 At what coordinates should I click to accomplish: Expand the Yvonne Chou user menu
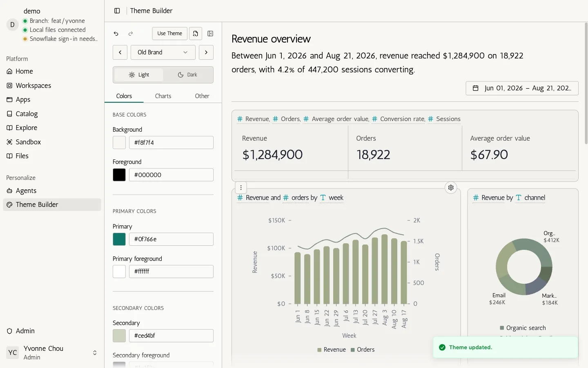click(52, 352)
